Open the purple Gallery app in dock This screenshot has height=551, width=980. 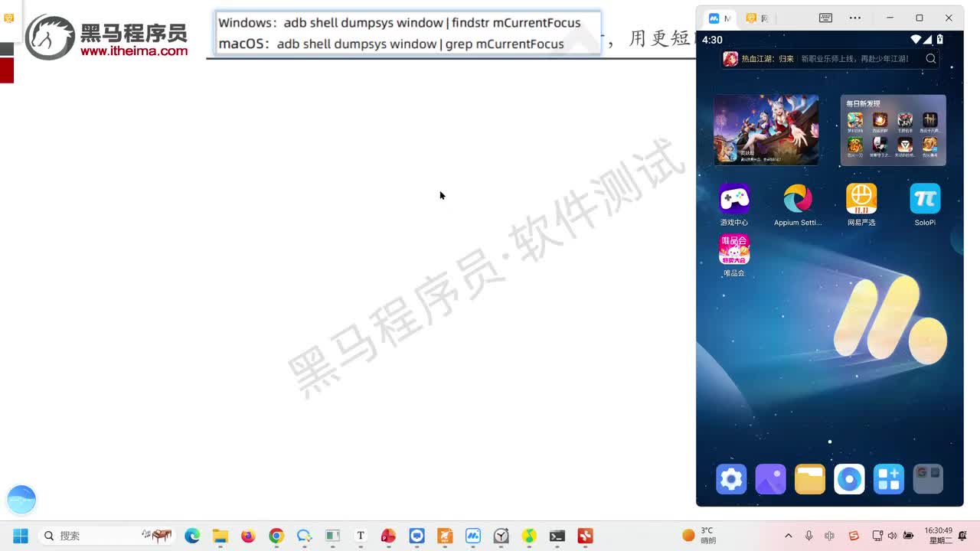click(770, 479)
